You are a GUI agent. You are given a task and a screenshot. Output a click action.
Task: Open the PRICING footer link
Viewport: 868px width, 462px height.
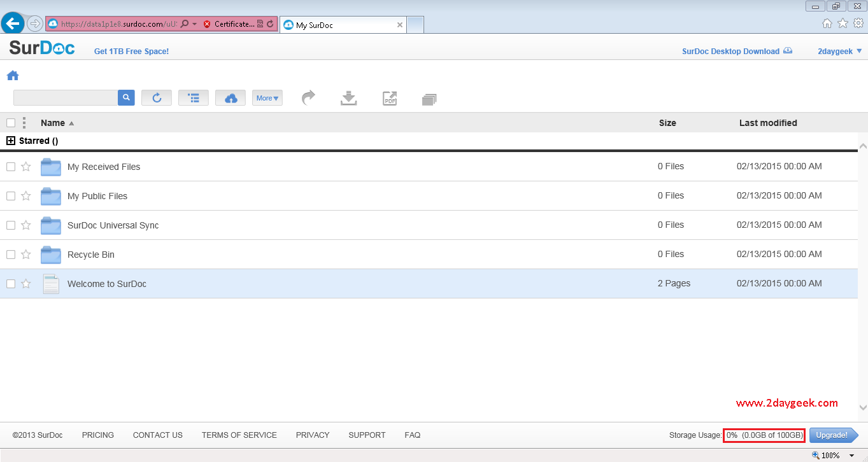pyautogui.click(x=98, y=435)
